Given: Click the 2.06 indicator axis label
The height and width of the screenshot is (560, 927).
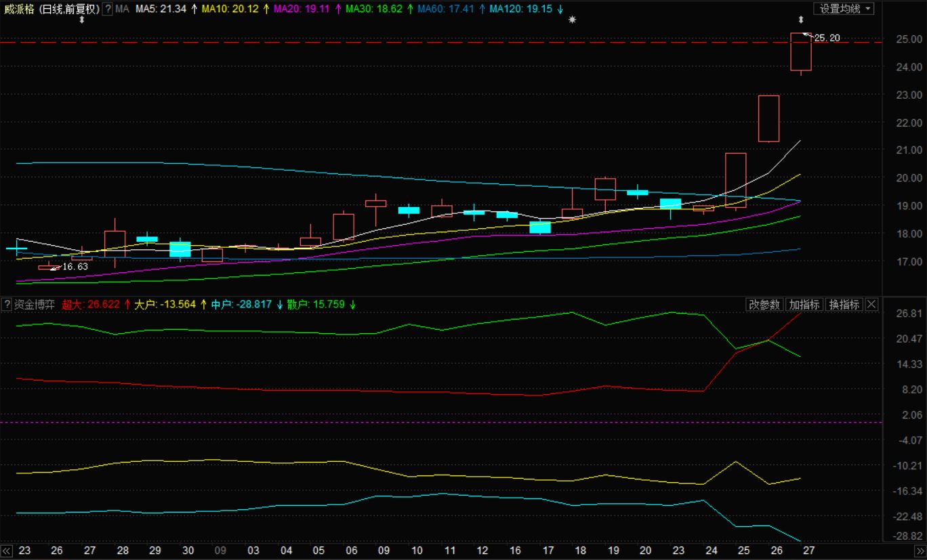Looking at the screenshot, I should point(911,415).
